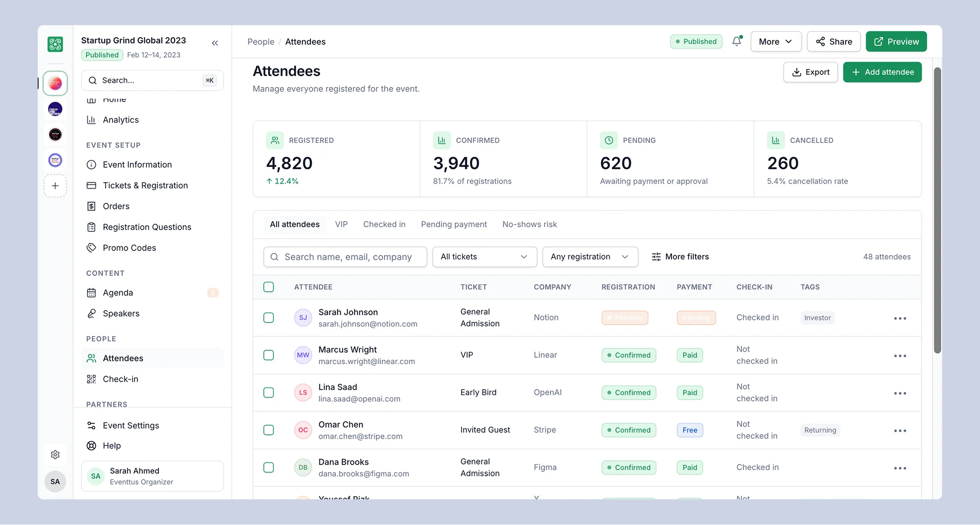Image resolution: width=980 pixels, height=525 pixels.
Task: Switch to VIP tab
Action: (341, 224)
